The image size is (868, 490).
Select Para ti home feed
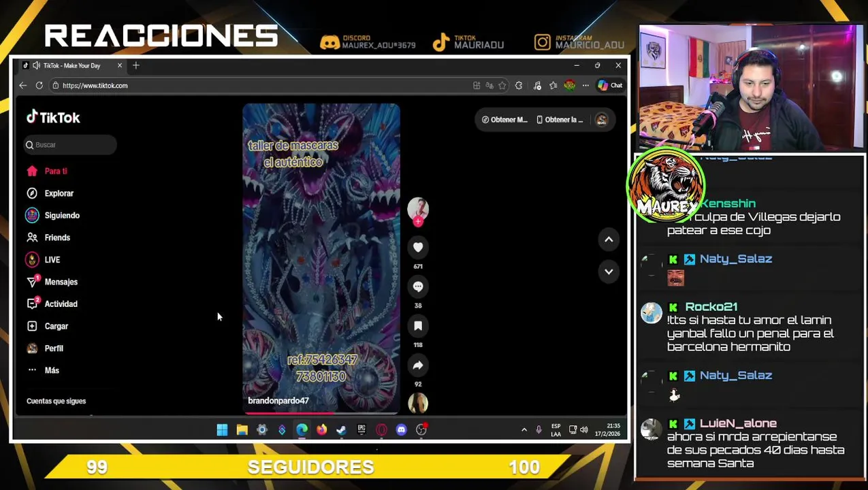(47, 171)
